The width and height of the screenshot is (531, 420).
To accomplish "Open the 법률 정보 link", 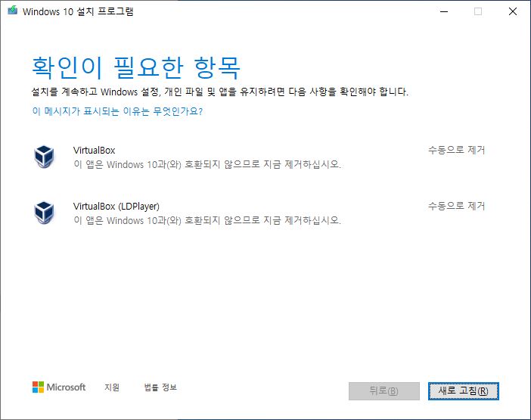I will (160, 387).
